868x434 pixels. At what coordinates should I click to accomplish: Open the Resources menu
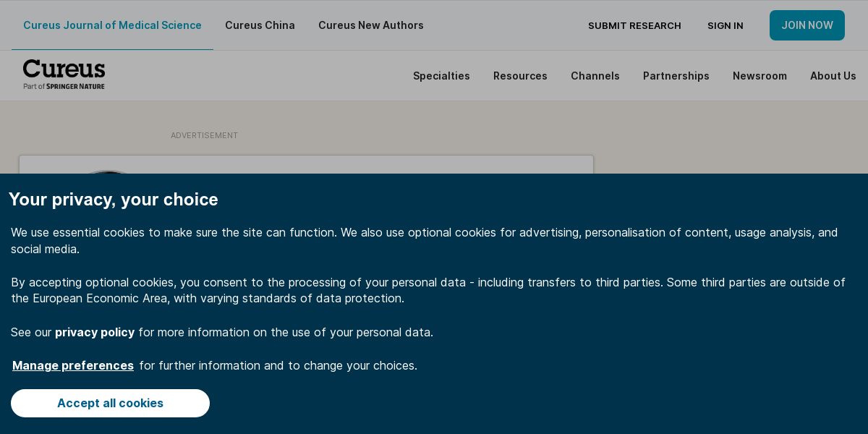(520, 76)
